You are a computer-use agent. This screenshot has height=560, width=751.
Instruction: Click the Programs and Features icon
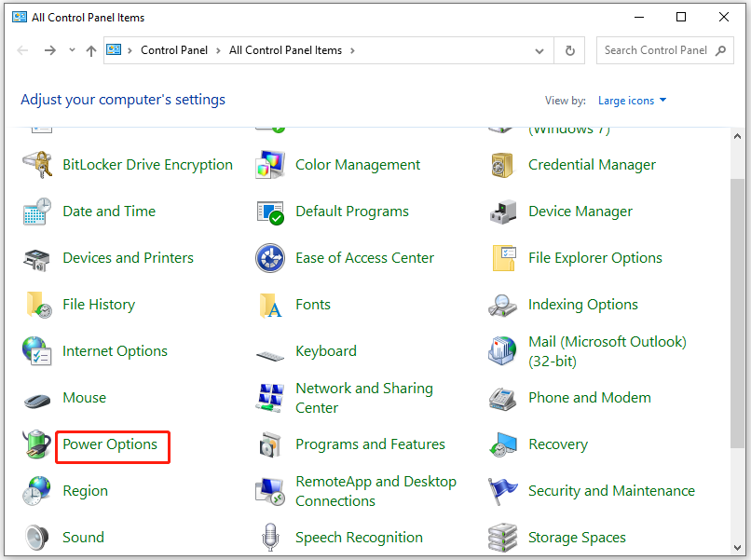(x=270, y=444)
